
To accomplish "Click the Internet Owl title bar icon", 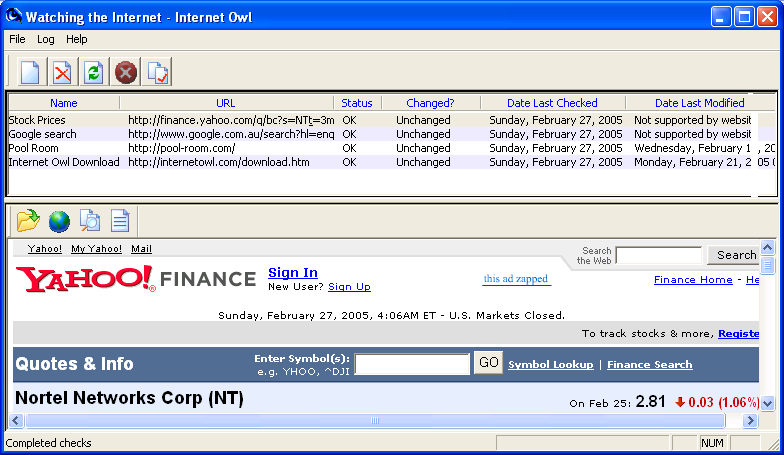I will [x=14, y=16].
